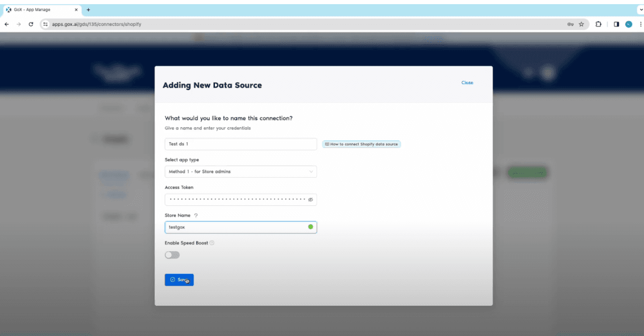Screen dimensions: 644x336
Task: Select the GoX - App Manage tab
Action: tap(39, 10)
